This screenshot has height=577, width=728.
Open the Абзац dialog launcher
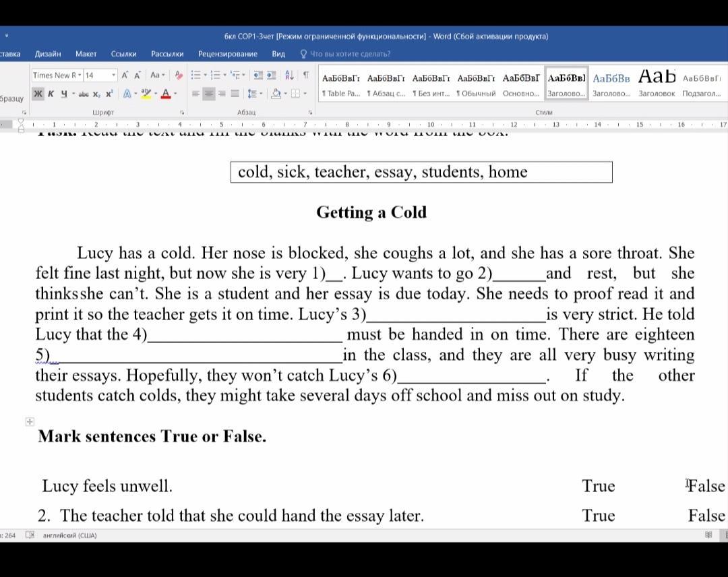[310, 113]
